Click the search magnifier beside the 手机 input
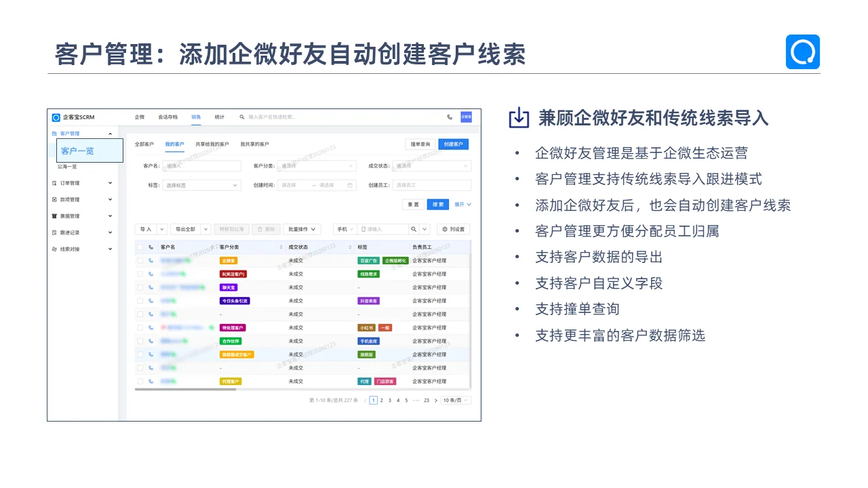Image resolution: width=868 pixels, height=488 pixels. tap(413, 229)
